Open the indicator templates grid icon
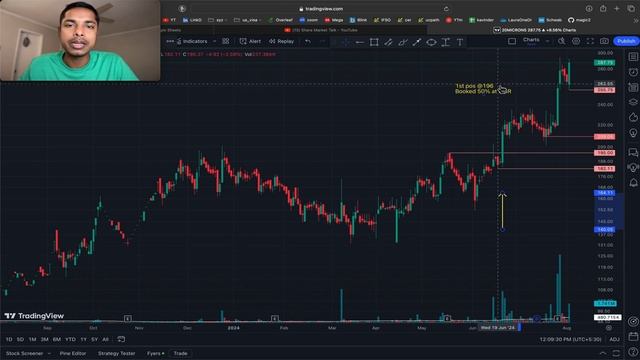This screenshot has height=360, width=640. (x=226, y=41)
